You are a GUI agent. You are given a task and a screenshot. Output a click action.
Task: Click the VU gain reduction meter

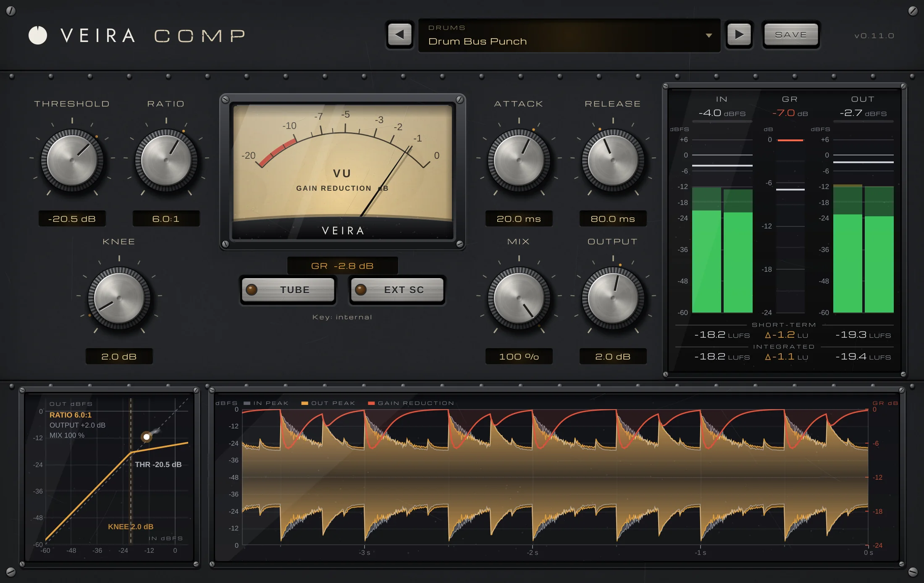343,172
